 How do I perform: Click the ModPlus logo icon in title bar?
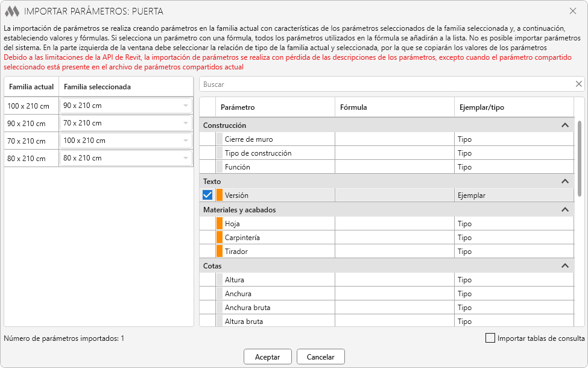tap(12, 11)
